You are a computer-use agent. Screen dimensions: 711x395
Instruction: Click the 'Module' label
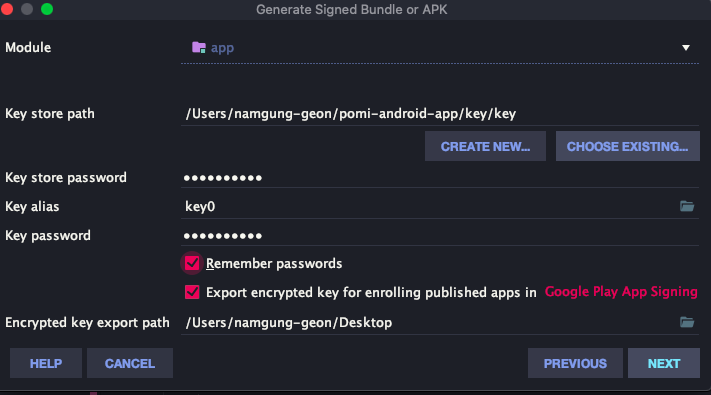[x=28, y=47]
